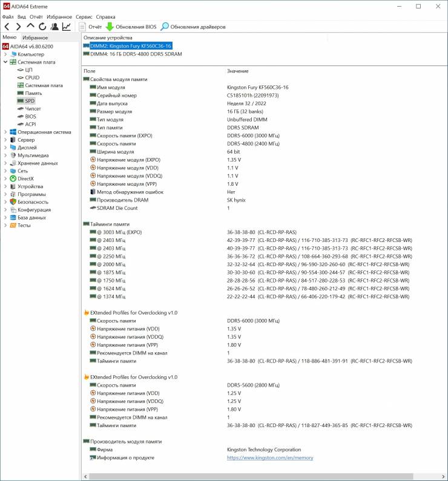
Task: Expand the DirectX tree node
Action: [x=5, y=178]
